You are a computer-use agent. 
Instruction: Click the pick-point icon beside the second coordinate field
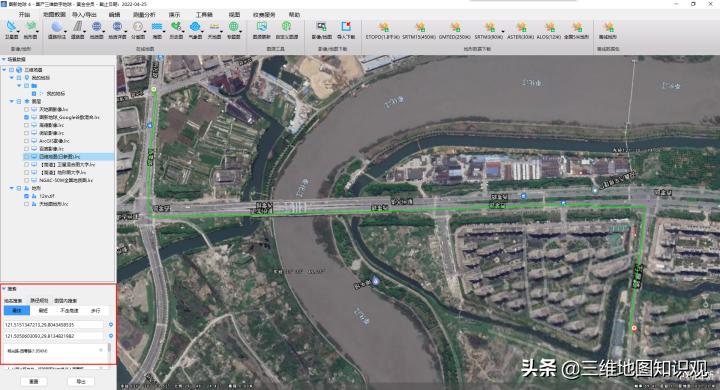[x=111, y=336]
